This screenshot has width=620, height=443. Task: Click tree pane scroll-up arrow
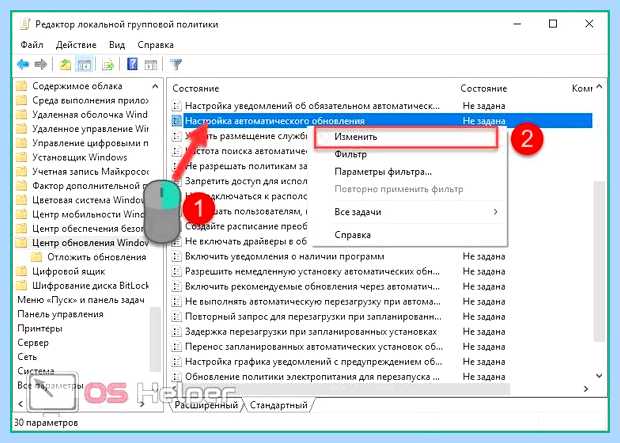(155, 86)
